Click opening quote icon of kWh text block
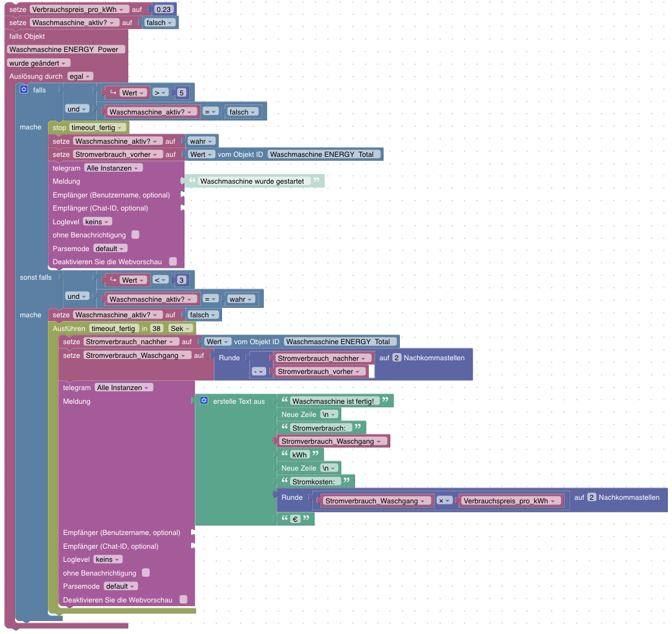Viewport: 672px width, 634px height. click(285, 454)
